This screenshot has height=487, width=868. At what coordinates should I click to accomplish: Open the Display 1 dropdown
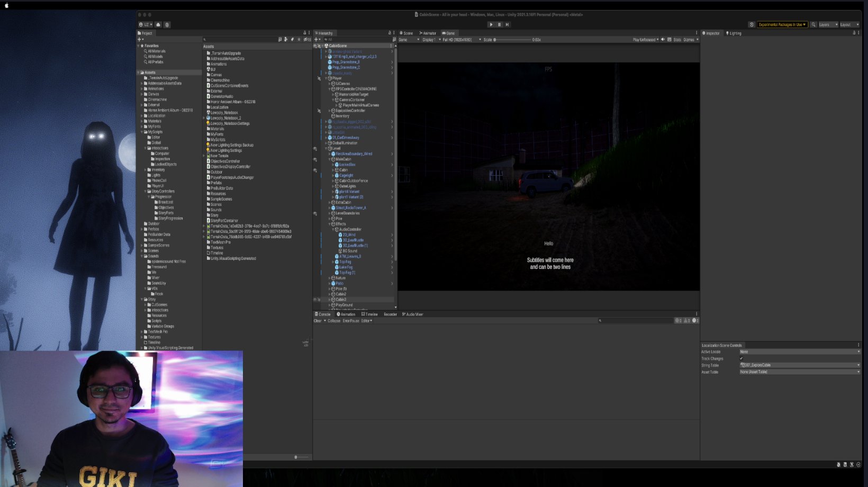pyautogui.click(x=431, y=39)
